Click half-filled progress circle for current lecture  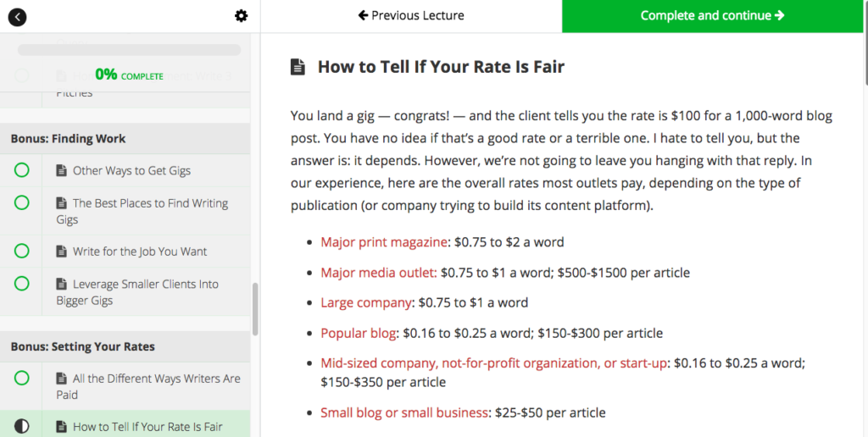(21, 427)
